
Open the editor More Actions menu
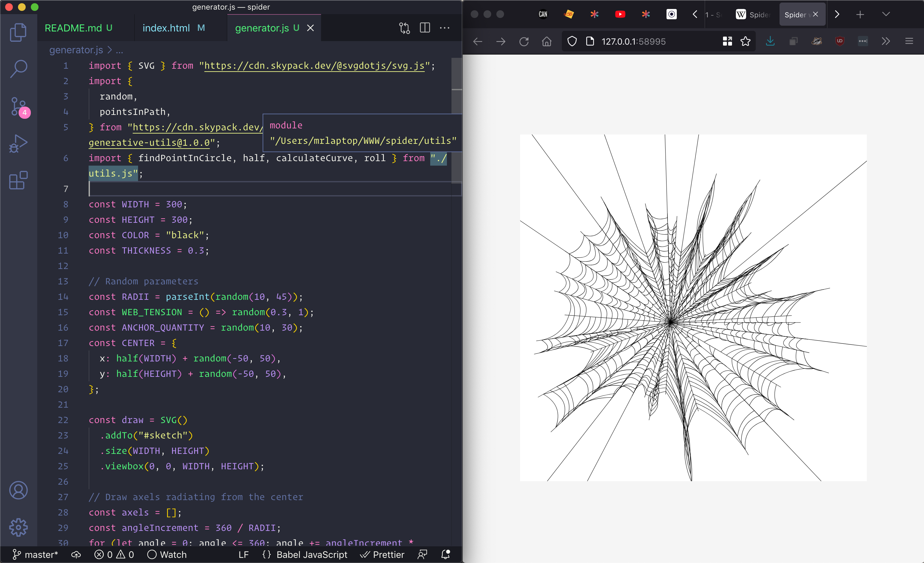[x=444, y=28]
